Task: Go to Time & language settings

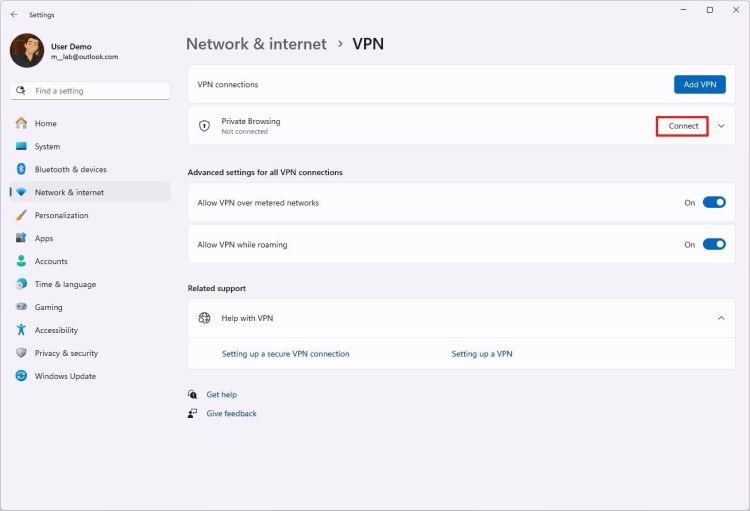Action: pyautogui.click(x=65, y=284)
